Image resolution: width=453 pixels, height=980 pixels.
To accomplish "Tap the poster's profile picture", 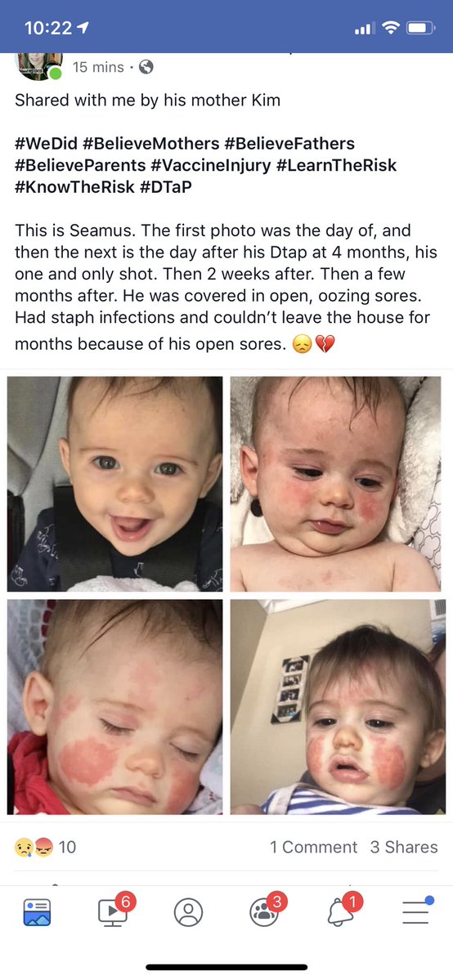I will pos(39,67).
